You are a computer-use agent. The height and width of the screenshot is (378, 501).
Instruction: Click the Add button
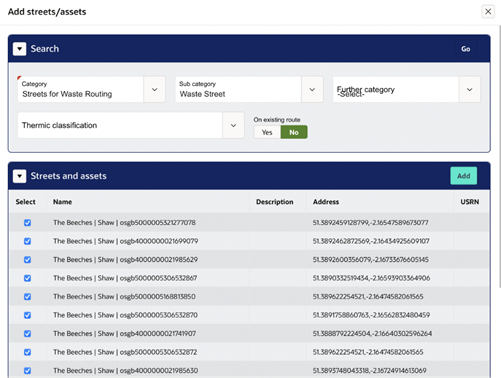pyautogui.click(x=464, y=176)
